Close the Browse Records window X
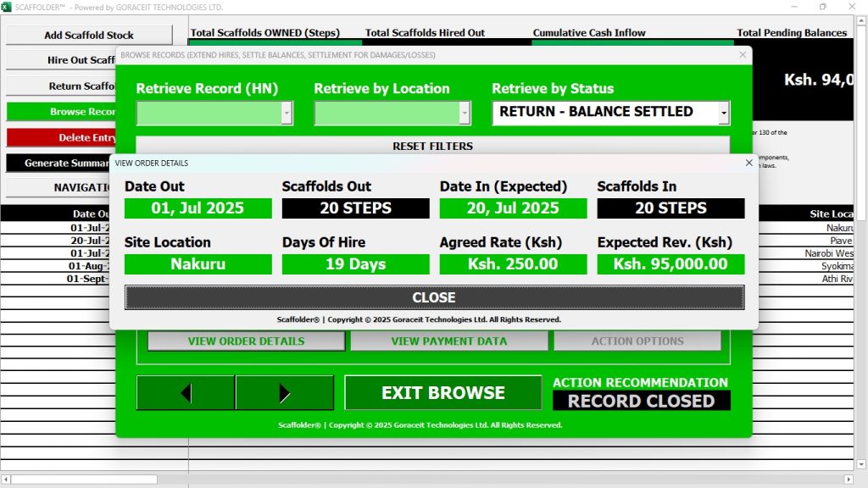This screenshot has height=488, width=868. click(x=743, y=55)
